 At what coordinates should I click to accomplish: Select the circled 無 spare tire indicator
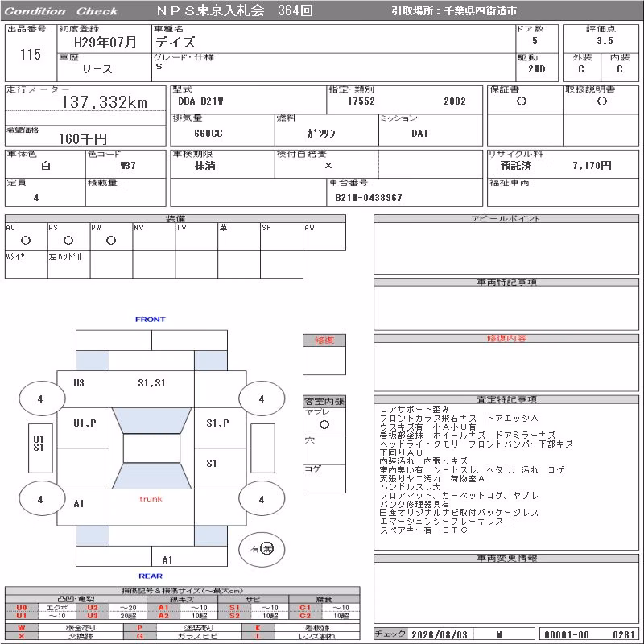pos(267,548)
